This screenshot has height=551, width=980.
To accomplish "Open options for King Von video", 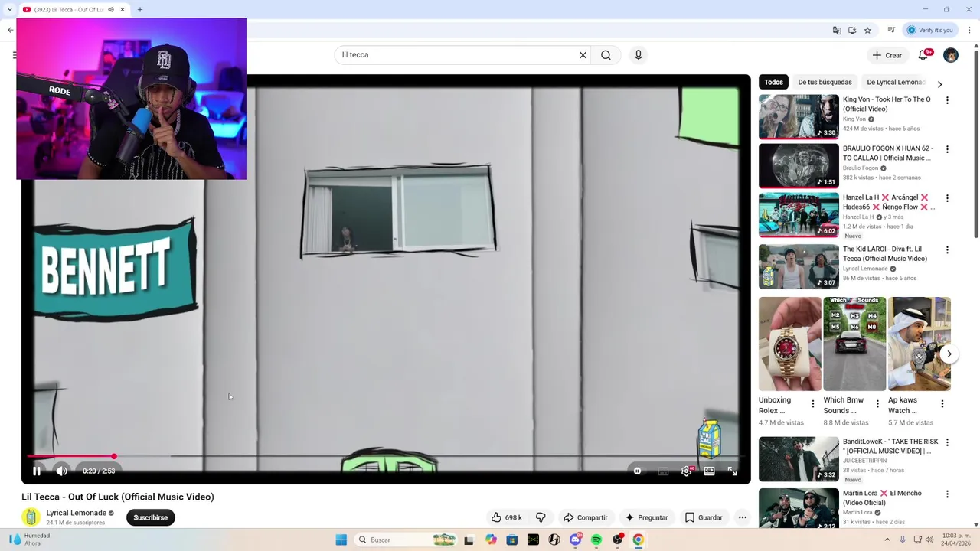I will point(947,100).
